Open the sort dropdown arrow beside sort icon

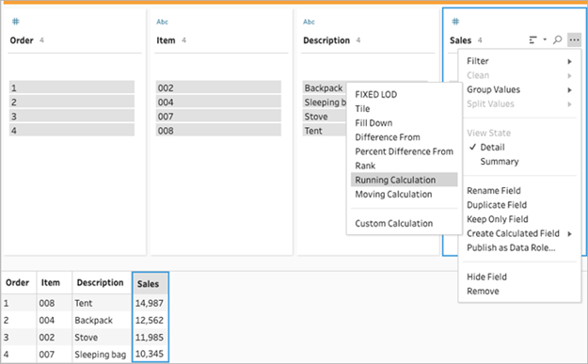545,40
